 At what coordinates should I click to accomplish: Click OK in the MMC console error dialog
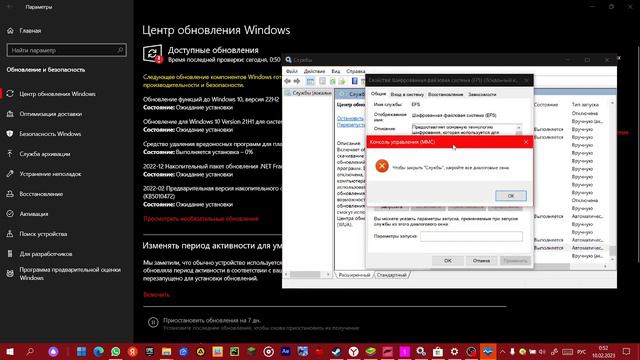tap(511, 196)
